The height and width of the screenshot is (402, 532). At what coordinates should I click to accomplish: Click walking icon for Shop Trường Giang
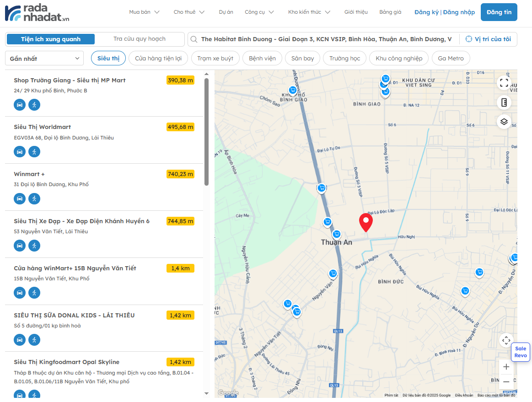click(34, 105)
